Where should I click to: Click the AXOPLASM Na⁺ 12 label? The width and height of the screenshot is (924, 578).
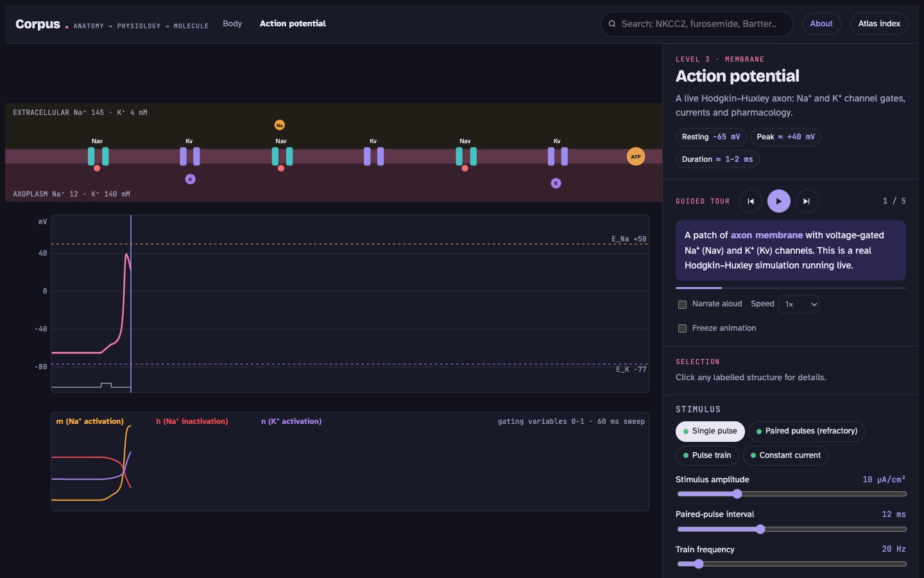(x=71, y=194)
